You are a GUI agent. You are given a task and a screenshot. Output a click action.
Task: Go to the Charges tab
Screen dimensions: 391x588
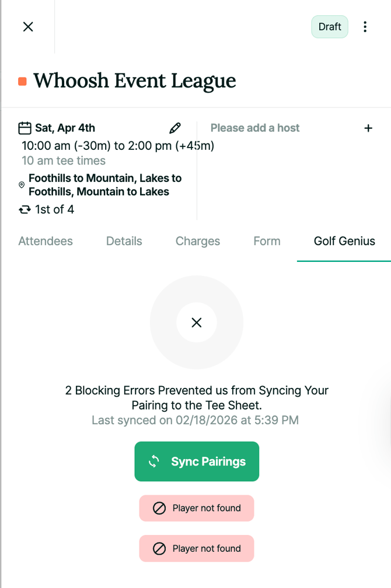(198, 241)
